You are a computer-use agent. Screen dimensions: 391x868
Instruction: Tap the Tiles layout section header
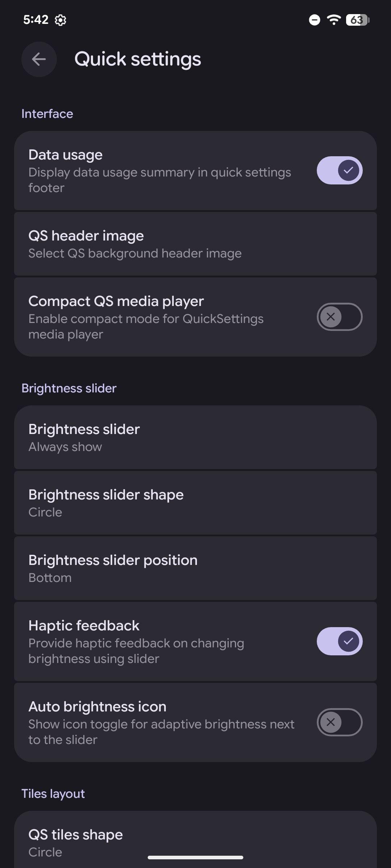[x=53, y=794]
